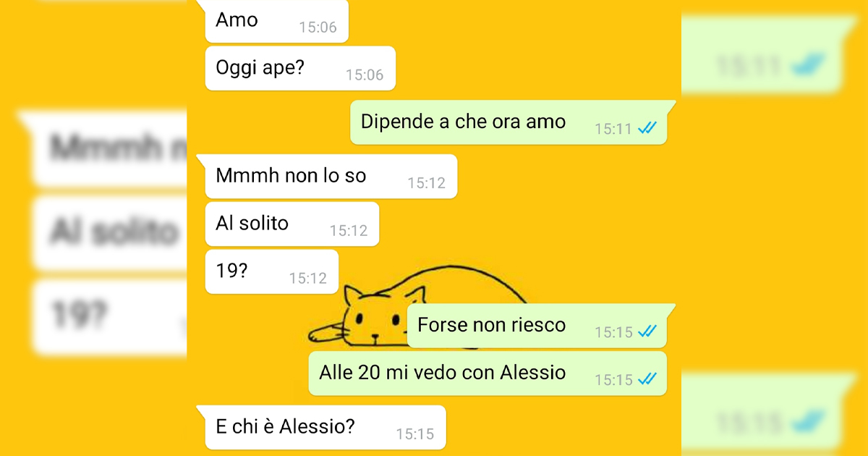The image size is (868, 456).
Task: Click the 15:15 timestamp on 'E chi è Alessio?'
Action: 415,434
